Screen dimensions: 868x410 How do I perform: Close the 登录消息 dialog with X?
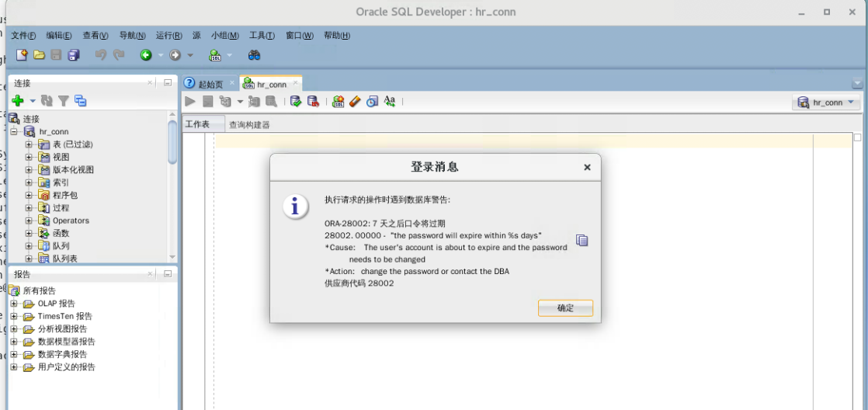click(588, 167)
